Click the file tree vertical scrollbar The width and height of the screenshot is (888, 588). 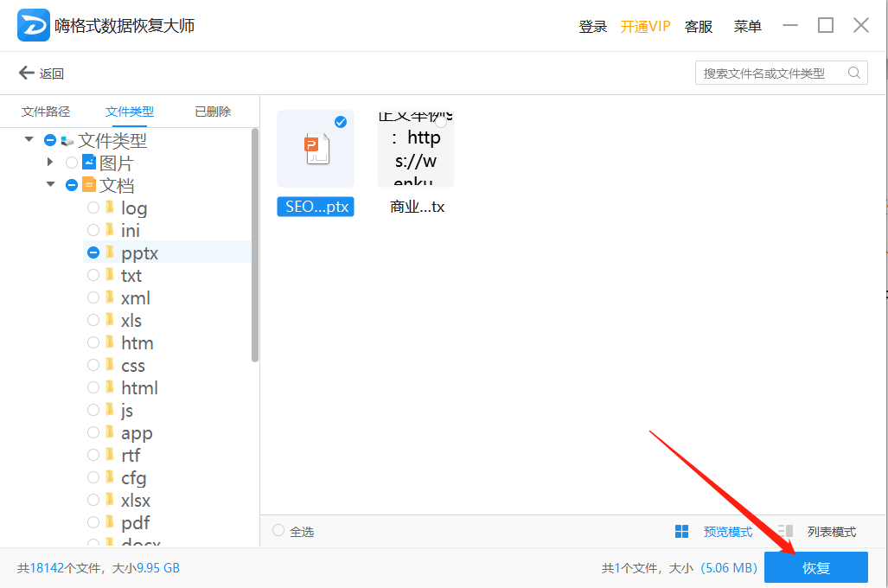point(255,245)
